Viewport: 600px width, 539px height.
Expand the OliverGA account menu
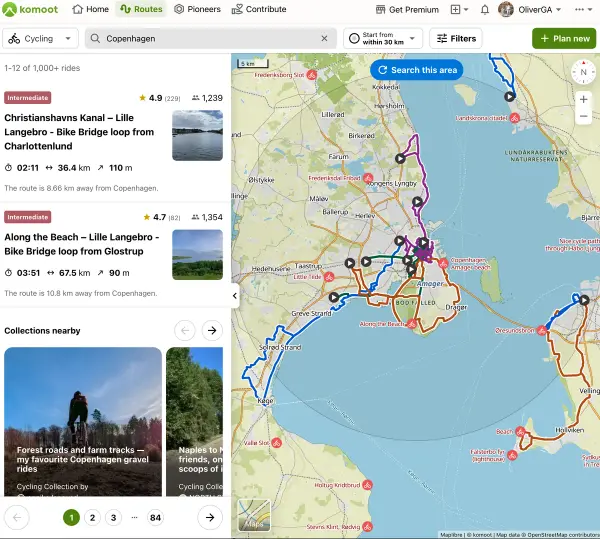tap(539, 10)
